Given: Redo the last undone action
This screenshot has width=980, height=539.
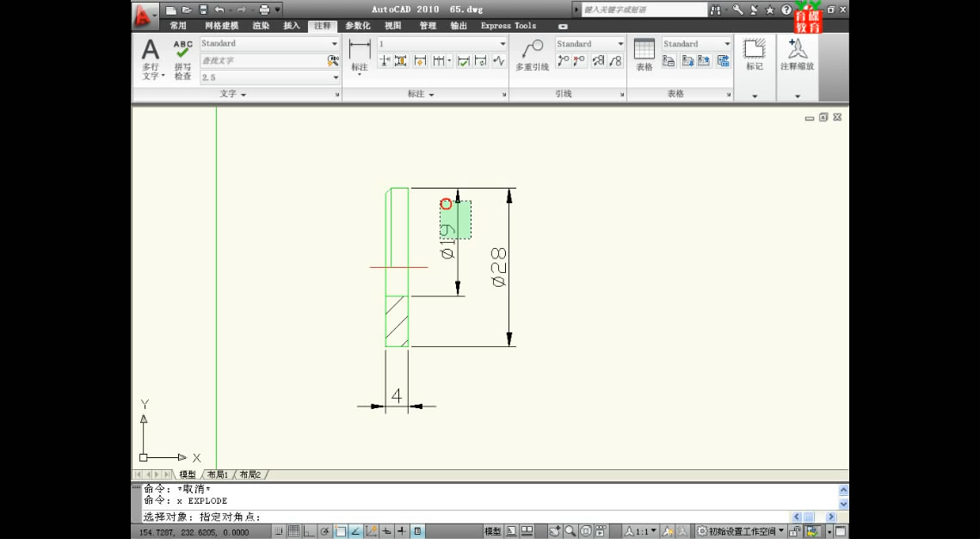Looking at the screenshot, I should click(241, 9).
